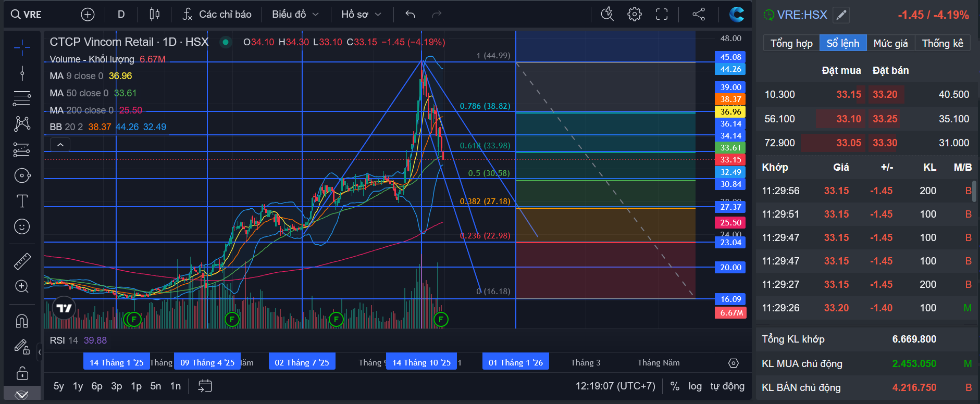
Task: Change the D timeframe interval
Action: click(121, 15)
